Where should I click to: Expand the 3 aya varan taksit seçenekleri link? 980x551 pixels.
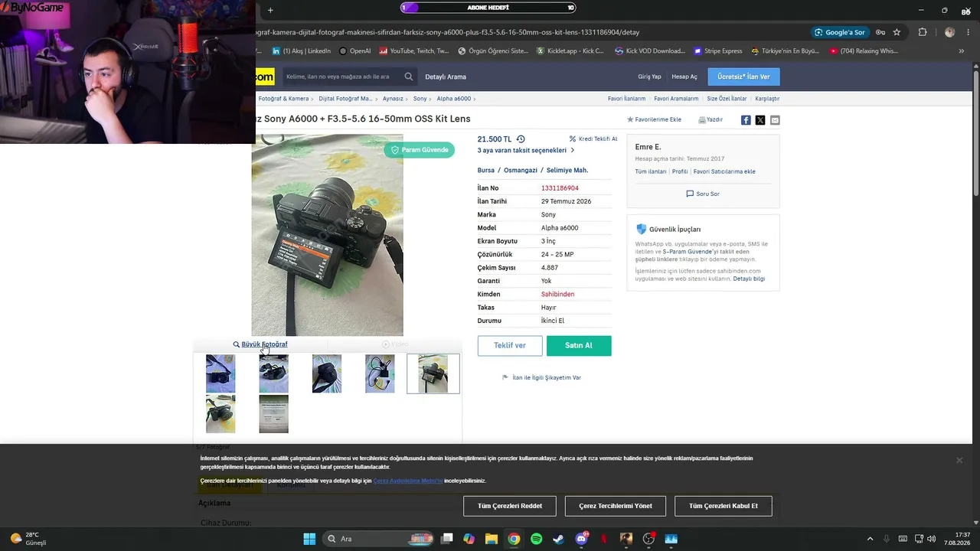point(525,151)
